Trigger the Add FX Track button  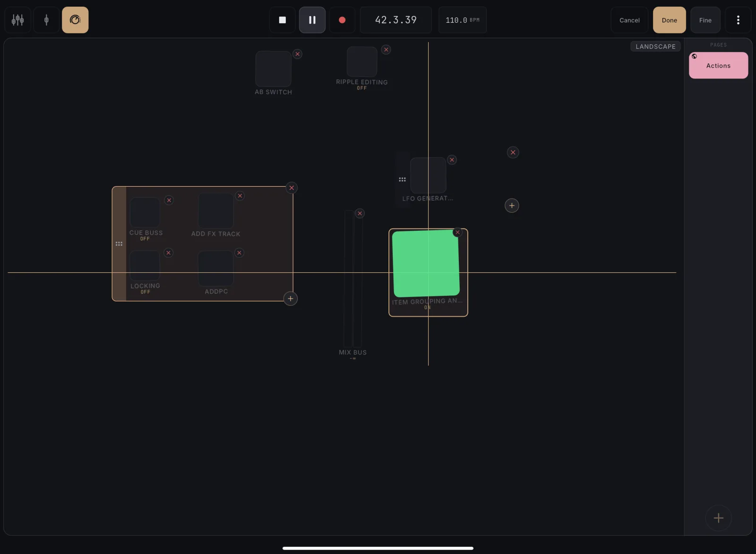pos(216,211)
